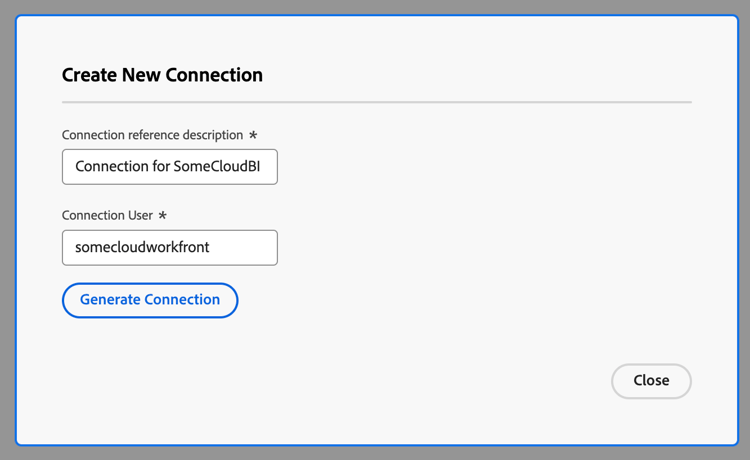This screenshot has height=460, width=750.
Task: Click the "Connection User" label text
Action: pos(106,216)
